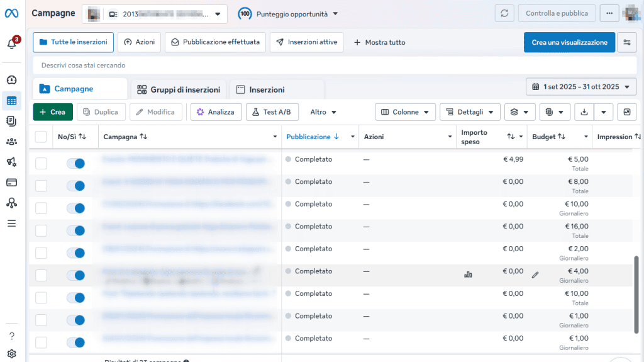Viewport: 644px width, 362px height.
Task: Edit budget with the pencil icon
Action: click(x=535, y=274)
